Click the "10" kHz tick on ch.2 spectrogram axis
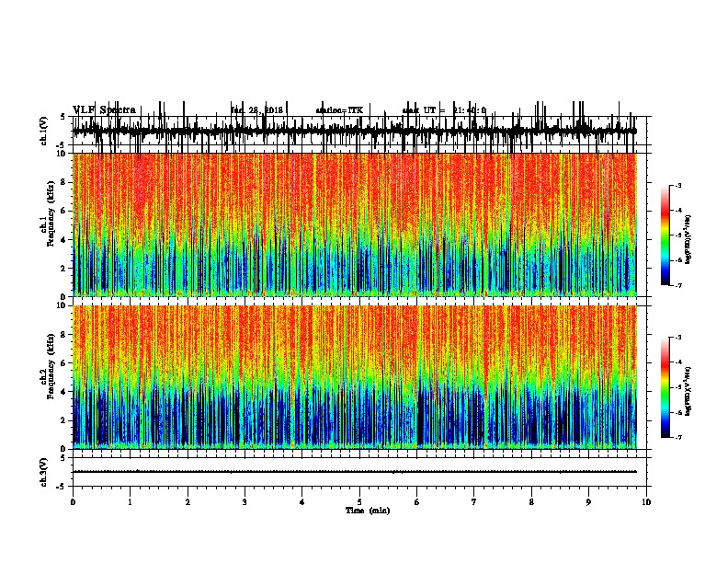Viewport: 728px width, 563px height. pos(63,305)
